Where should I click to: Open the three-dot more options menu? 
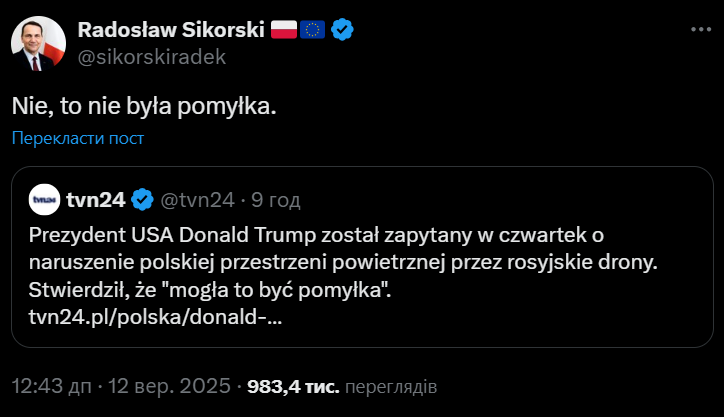[695, 32]
